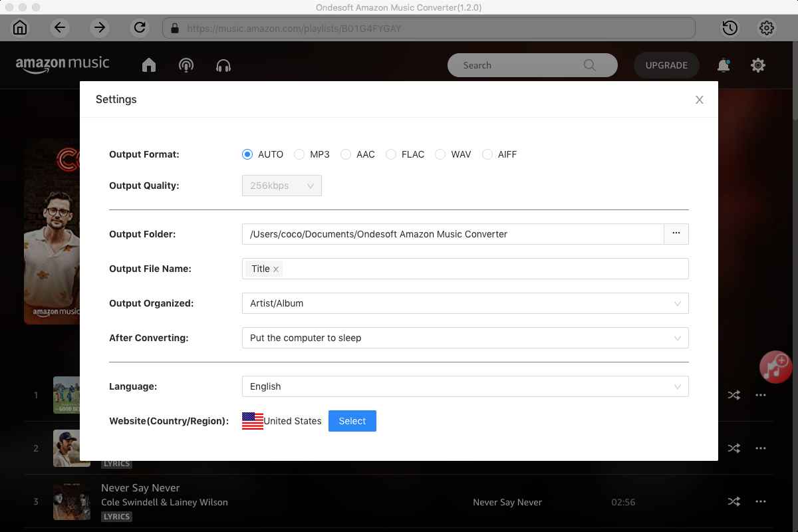Open the headphones library icon
The height and width of the screenshot is (532, 798).
pos(223,65)
